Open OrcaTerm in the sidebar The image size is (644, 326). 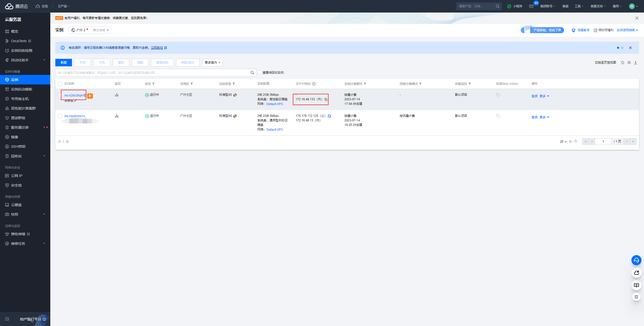tap(25, 41)
